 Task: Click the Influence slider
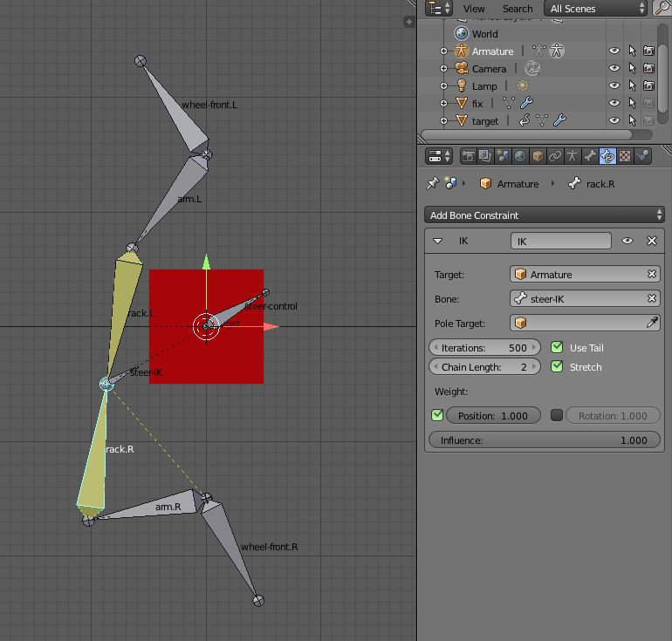tap(545, 440)
